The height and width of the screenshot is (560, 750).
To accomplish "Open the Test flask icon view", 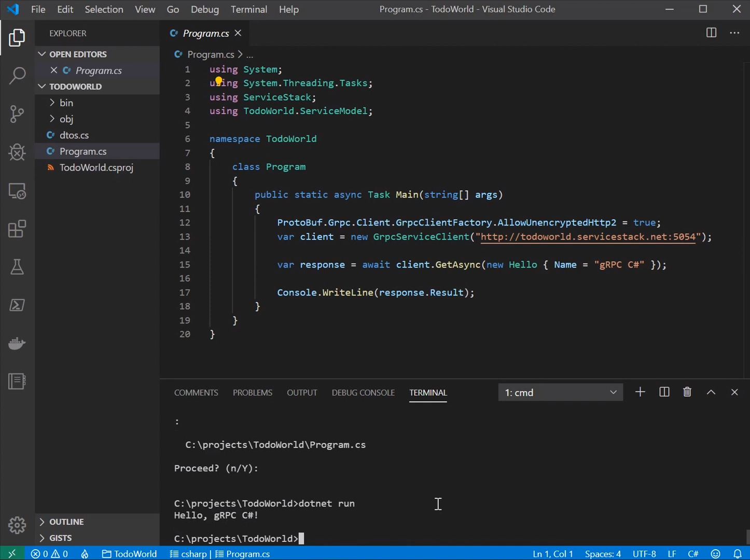I will (17, 267).
